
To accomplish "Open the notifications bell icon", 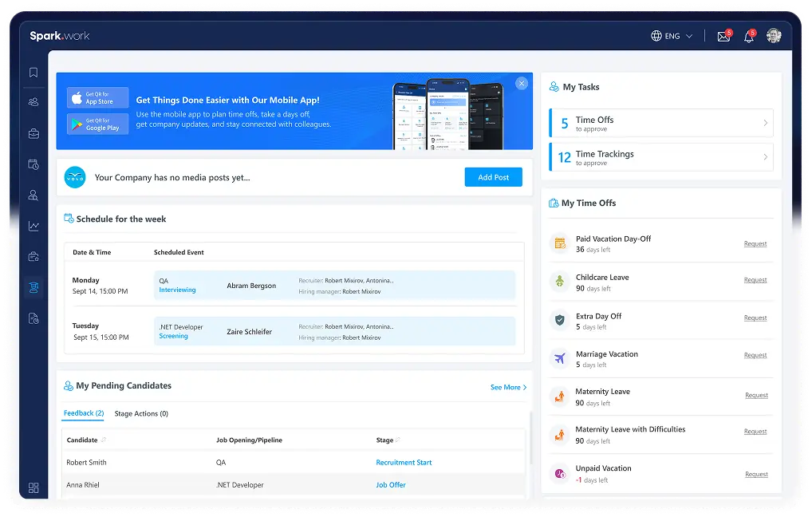I will pyautogui.click(x=748, y=37).
